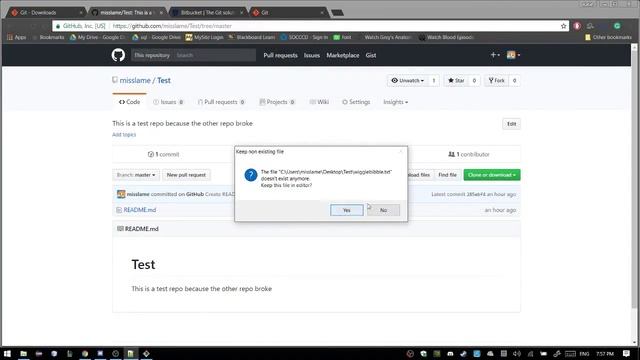Image resolution: width=640 pixels, height=360 pixels.
Task: View the 1 contributor link
Action: pos(469,154)
